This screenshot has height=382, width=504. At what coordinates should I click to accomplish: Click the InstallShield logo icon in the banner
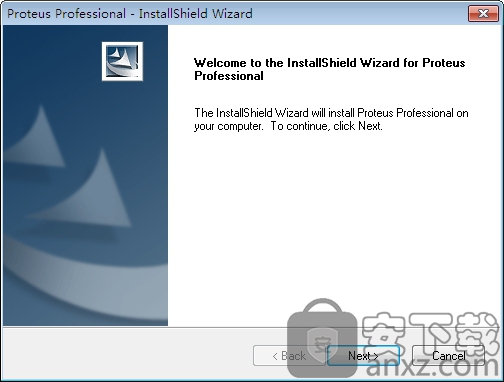122,61
